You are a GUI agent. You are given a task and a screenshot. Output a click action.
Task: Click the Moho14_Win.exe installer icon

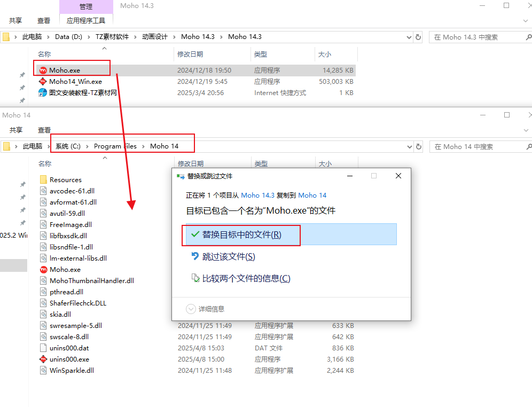tap(43, 81)
